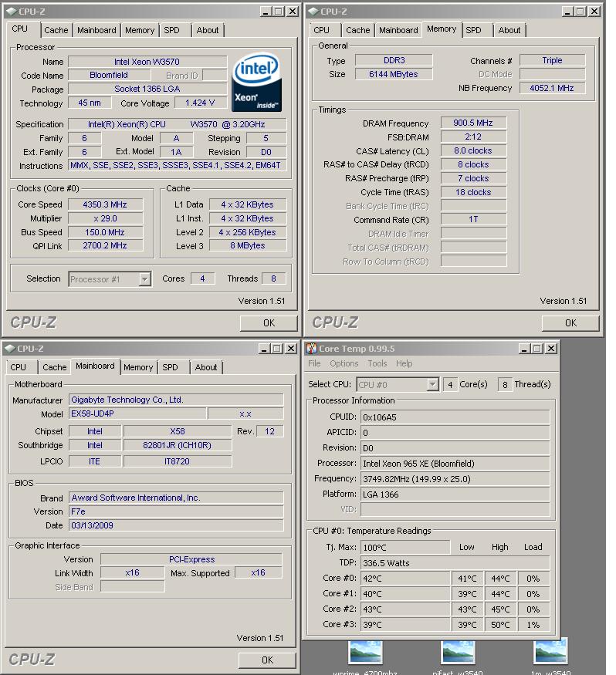
Task: Open the Select CPU dropdown in Core Temp
Action: (x=432, y=384)
